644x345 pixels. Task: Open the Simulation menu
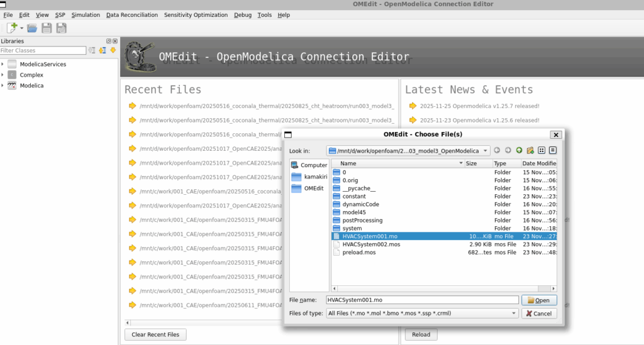[86, 14]
